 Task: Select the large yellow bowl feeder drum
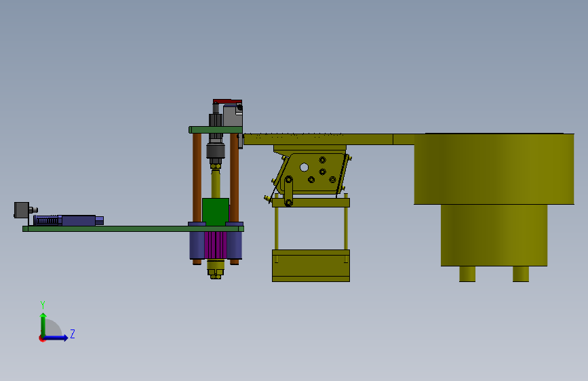[494, 169]
